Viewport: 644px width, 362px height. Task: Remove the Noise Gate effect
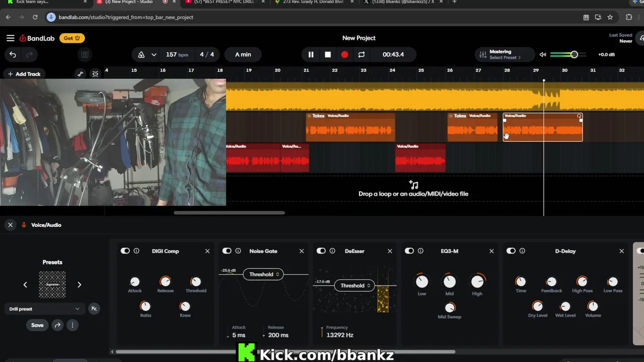tap(301, 251)
